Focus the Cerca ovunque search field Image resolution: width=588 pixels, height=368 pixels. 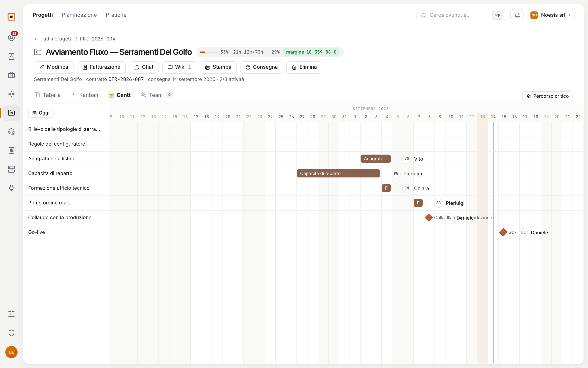[461, 15]
